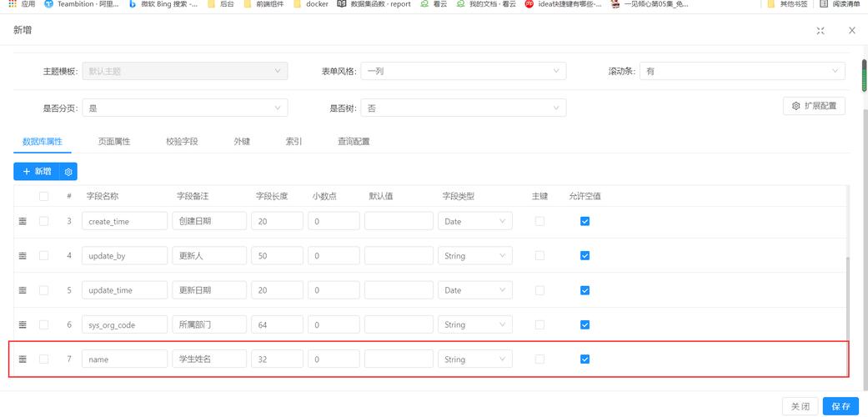Open 字段类型 dropdown for sys_org_code row
The image size is (868, 417).
point(475,324)
